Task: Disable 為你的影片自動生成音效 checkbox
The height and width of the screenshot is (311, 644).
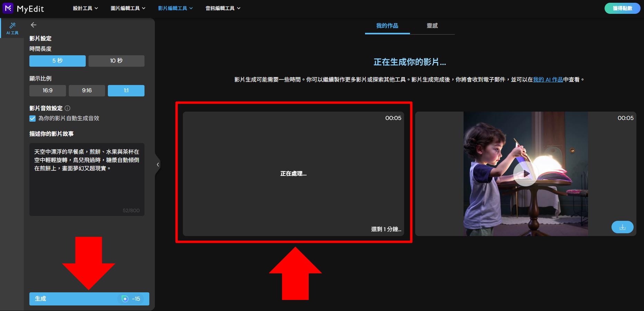Action: point(32,118)
